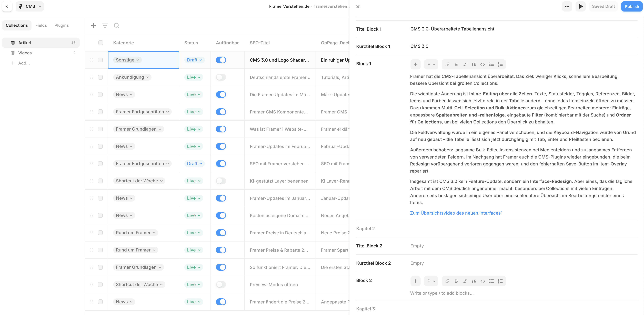Click the empty Kurztitel Block 2 field
Image resolution: width=644 pixels, height=315 pixels.
[524, 263]
